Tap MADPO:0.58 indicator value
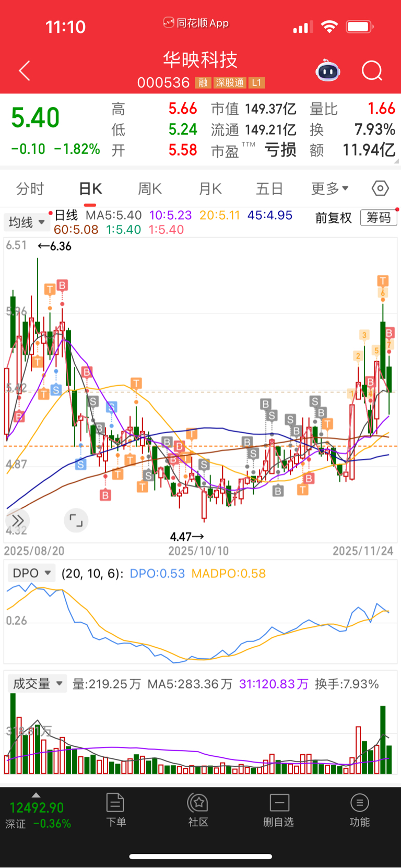The height and width of the screenshot is (868, 401). coord(229,573)
